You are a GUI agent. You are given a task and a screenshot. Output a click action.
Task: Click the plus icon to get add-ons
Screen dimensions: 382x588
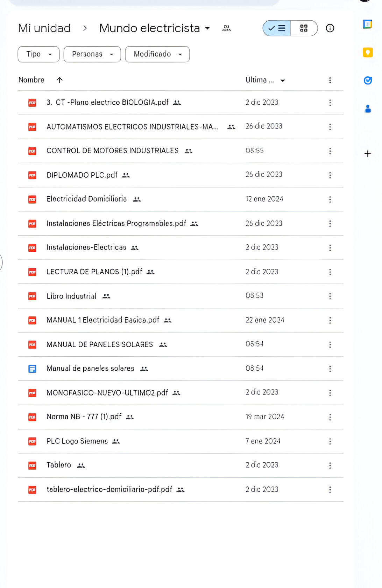(368, 154)
